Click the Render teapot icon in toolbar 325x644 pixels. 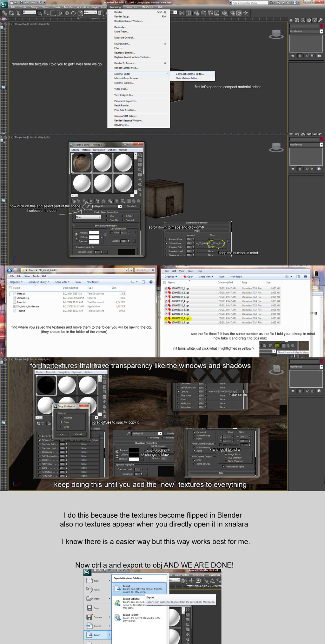coord(245,13)
